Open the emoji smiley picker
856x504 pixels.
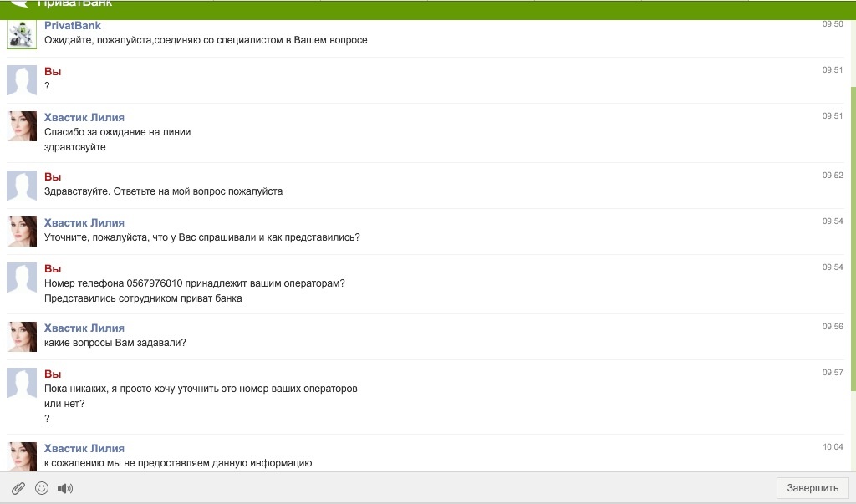pos(42,488)
